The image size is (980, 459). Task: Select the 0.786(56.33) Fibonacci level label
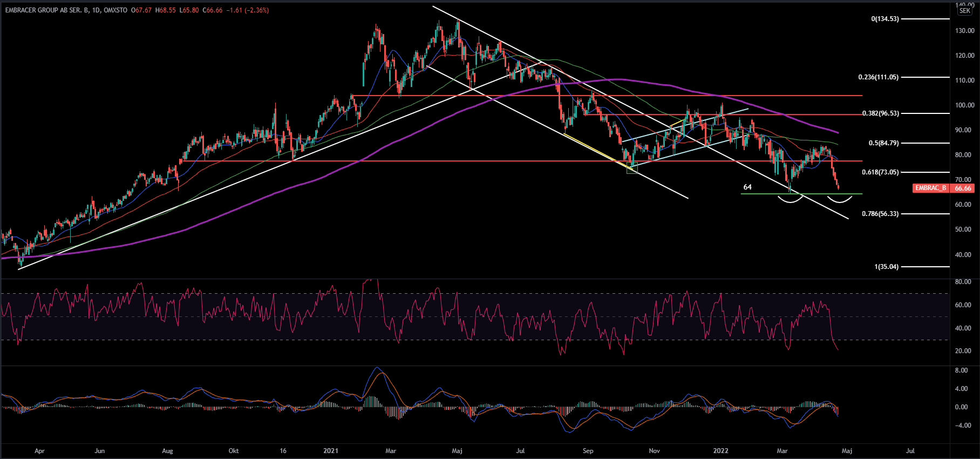pos(880,214)
